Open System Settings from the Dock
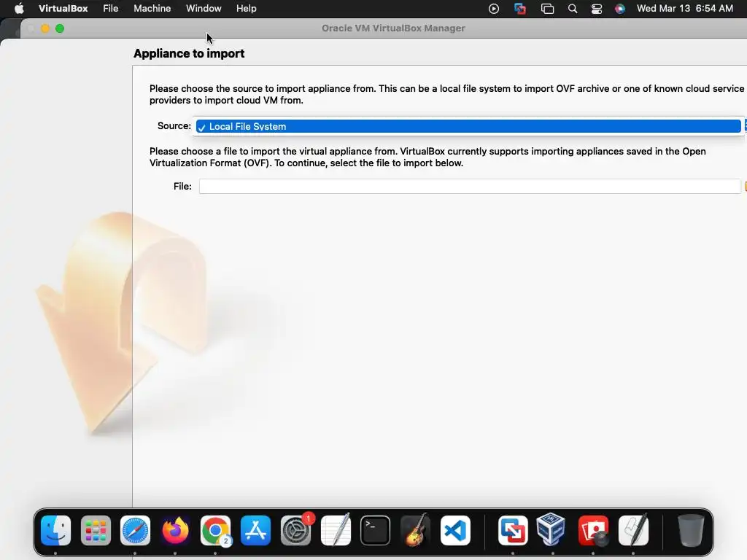The width and height of the screenshot is (747, 560). tap(296, 530)
